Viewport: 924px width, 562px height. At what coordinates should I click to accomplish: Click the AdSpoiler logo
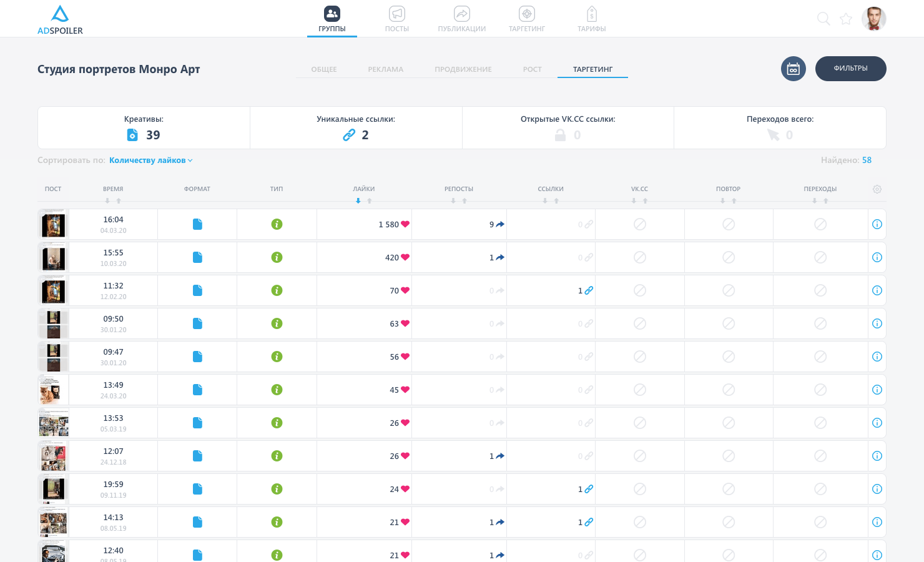[60, 20]
